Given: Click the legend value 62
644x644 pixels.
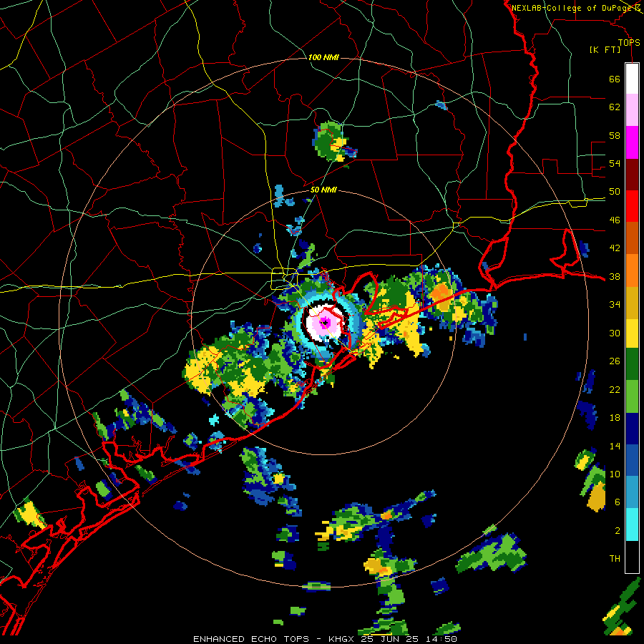Looking at the screenshot, I should click(615, 107).
